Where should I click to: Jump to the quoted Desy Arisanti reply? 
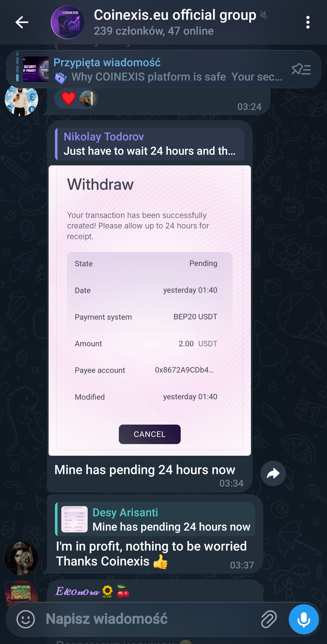(155, 519)
